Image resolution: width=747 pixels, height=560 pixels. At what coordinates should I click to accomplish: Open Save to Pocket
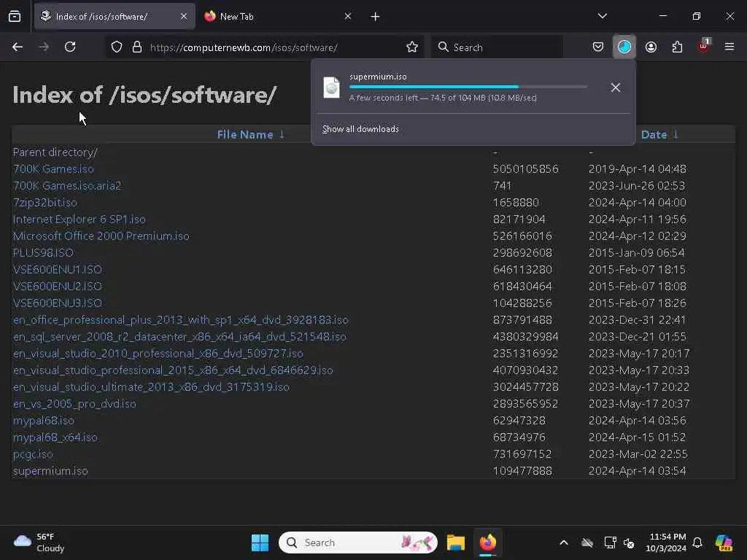598,47
